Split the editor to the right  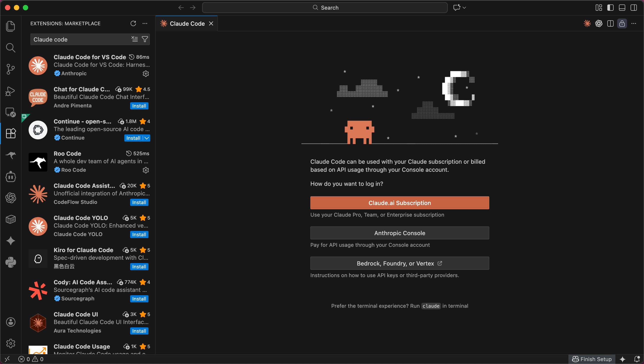[610, 23]
